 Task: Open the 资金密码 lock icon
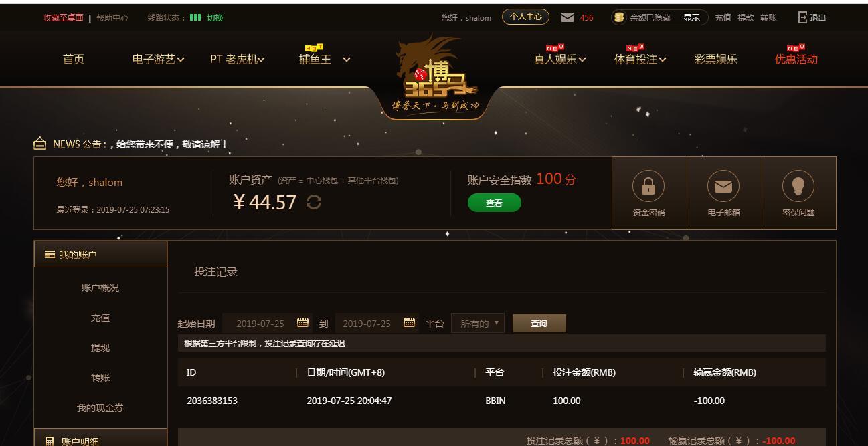[648, 187]
